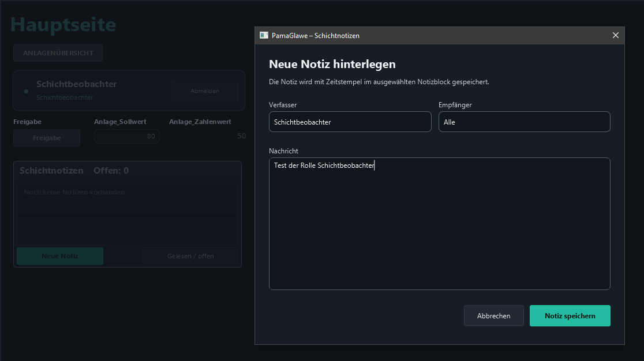Click the Freigabe button on Hauptseite

[47, 138]
